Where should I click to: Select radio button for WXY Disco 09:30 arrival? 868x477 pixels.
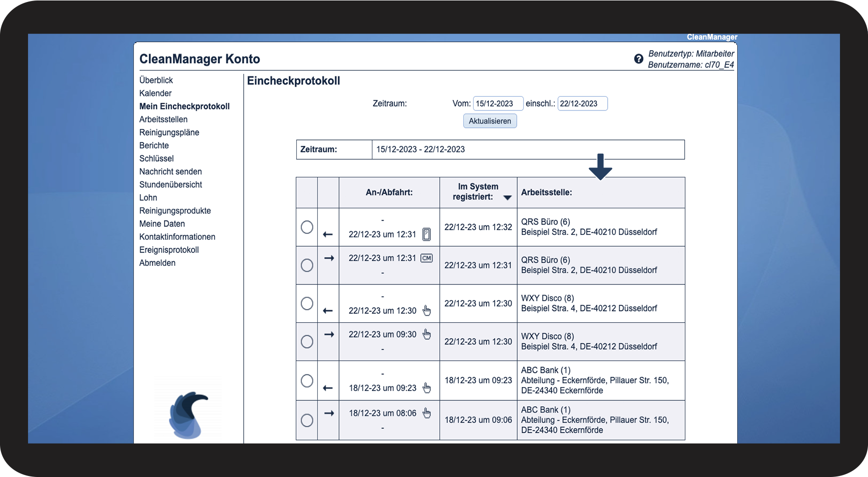point(307,341)
